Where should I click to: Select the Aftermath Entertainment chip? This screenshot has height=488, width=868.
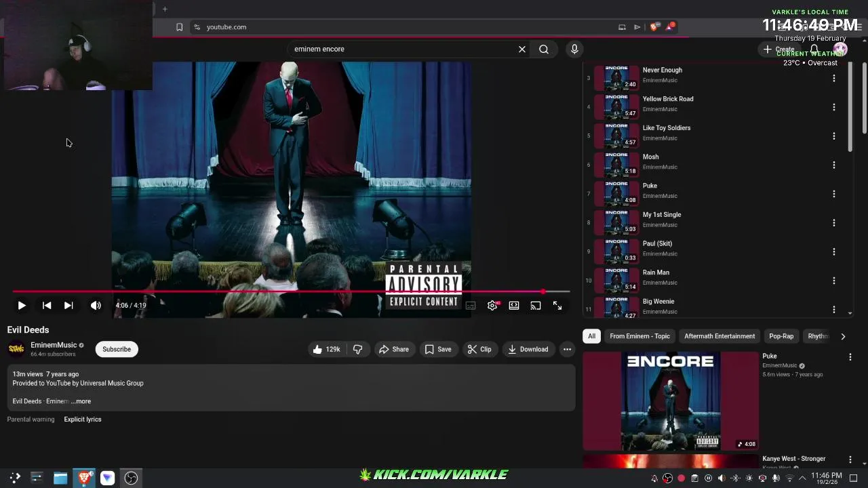coord(719,336)
